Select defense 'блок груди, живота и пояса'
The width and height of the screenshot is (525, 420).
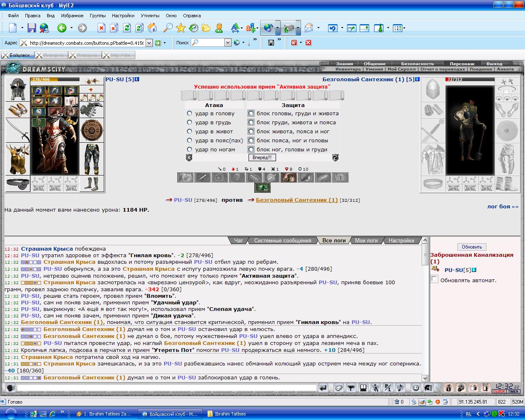[x=251, y=122]
